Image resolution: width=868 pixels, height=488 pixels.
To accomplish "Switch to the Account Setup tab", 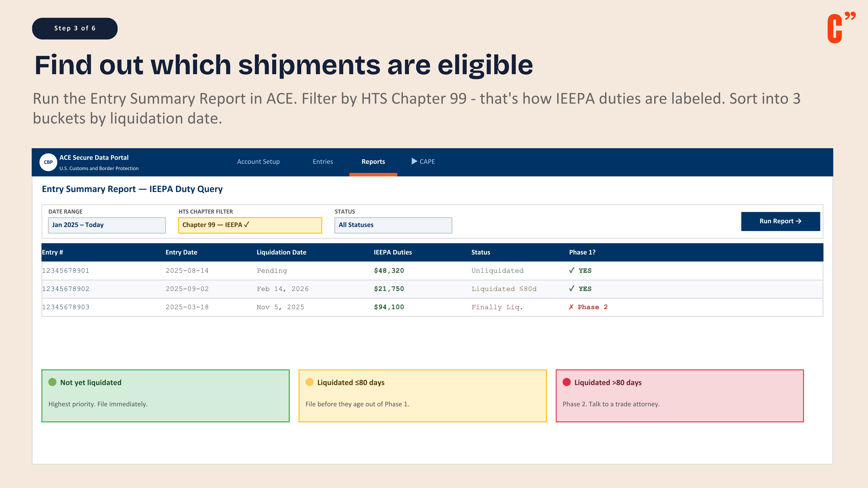I will coord(258,162).
